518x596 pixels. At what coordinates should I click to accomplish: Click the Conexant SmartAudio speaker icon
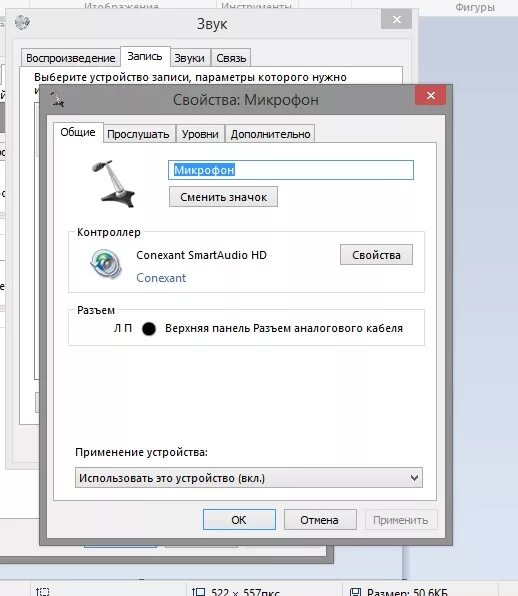(x=106, y=263)
